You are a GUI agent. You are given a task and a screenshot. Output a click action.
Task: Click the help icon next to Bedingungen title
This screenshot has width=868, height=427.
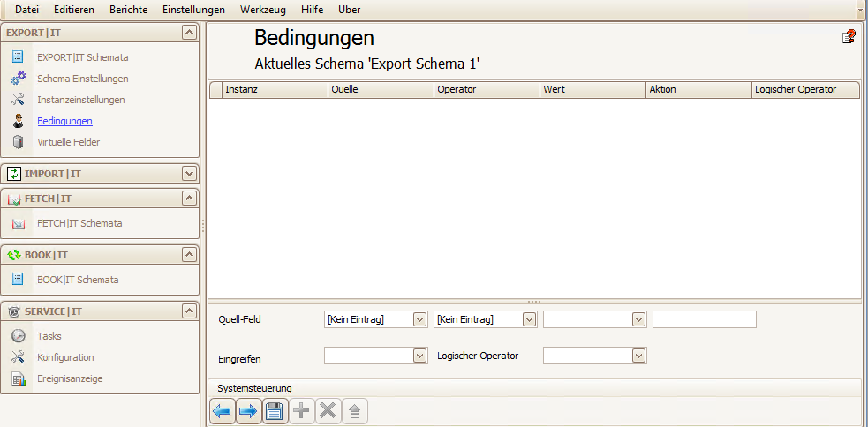click(849, 36)
